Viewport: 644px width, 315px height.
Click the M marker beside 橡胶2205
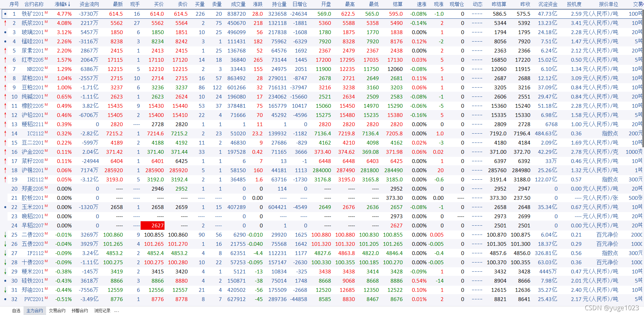click(46, 105)
